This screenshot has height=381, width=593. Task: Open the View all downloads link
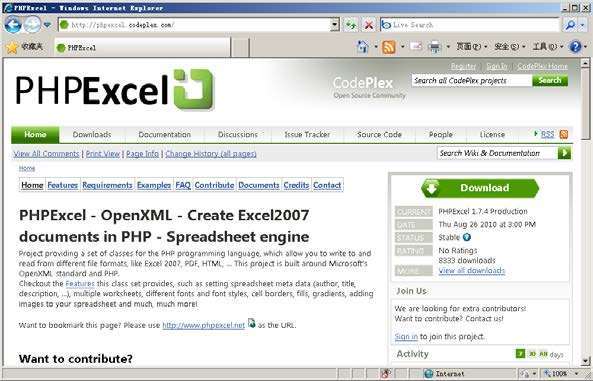(472, 271)
